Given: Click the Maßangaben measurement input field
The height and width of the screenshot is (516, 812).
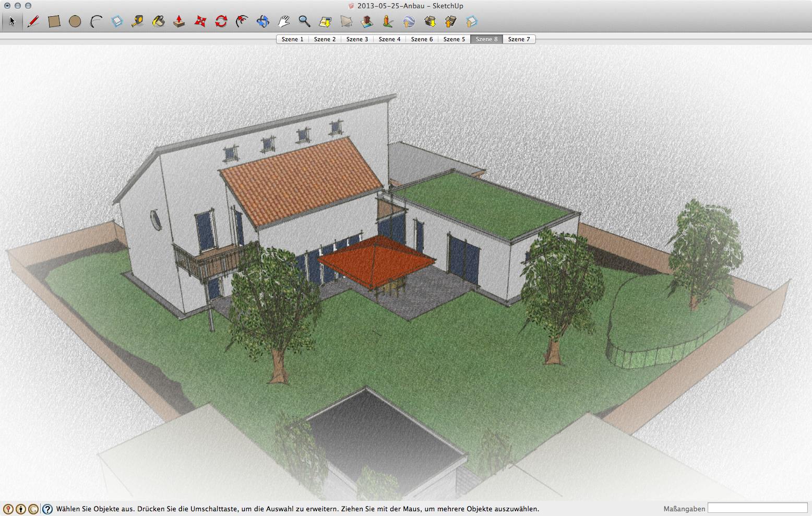Looking at the screenshot, I should 757,508.
